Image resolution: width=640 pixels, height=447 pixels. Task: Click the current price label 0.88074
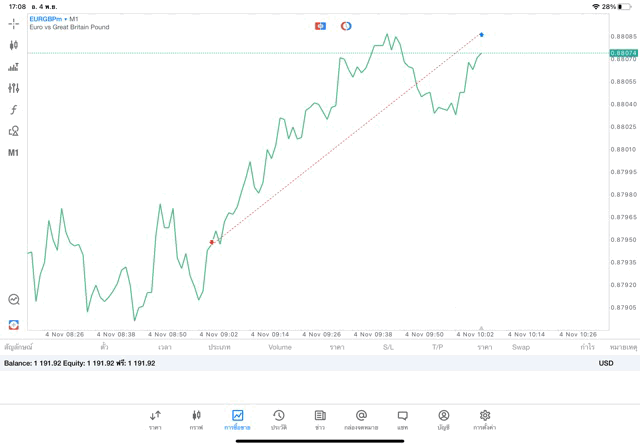coord(624,52)
